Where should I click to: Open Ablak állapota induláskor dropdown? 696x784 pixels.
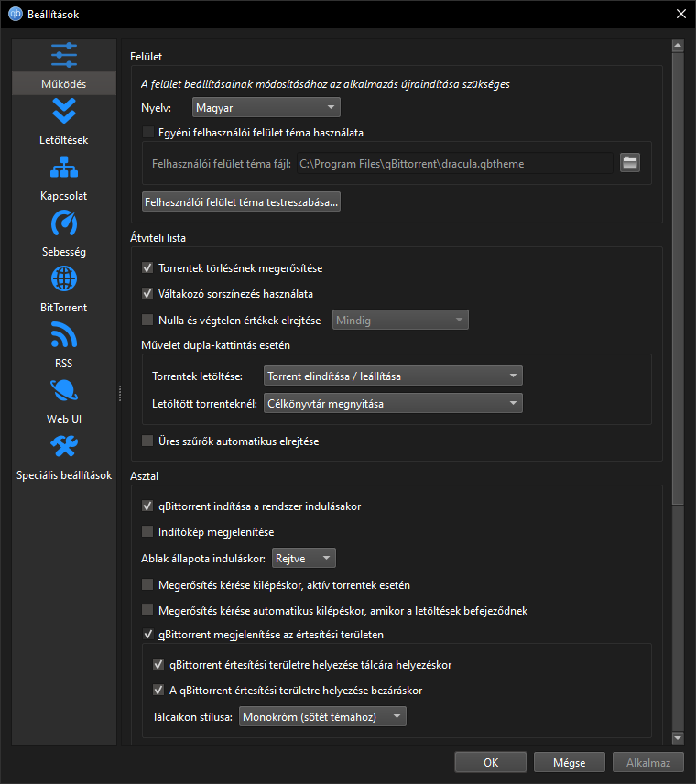click(303, 558)
